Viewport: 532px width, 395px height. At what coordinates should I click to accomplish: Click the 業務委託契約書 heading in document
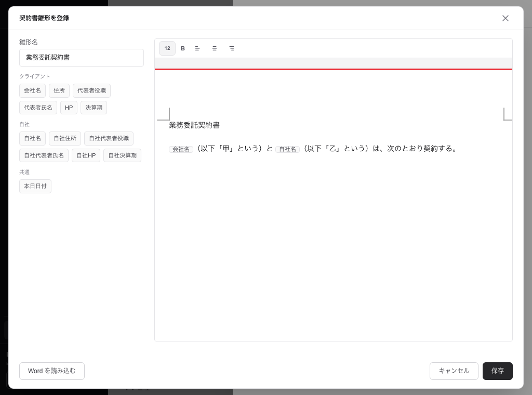194,125
